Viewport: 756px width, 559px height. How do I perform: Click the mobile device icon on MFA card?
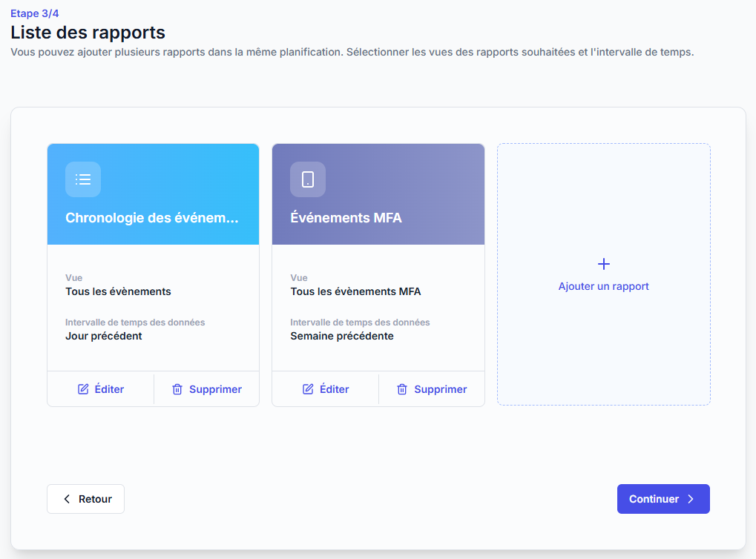pos(308,179)
